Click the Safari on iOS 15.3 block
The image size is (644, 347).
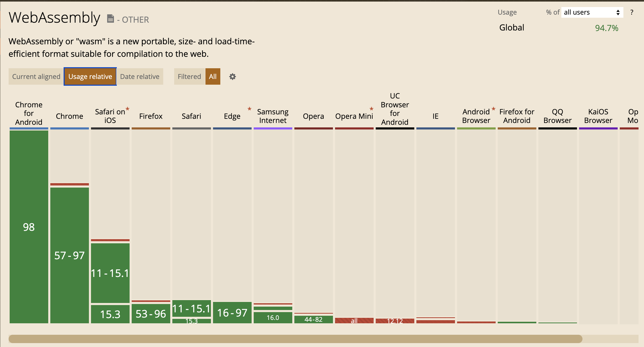click(110, 314)
